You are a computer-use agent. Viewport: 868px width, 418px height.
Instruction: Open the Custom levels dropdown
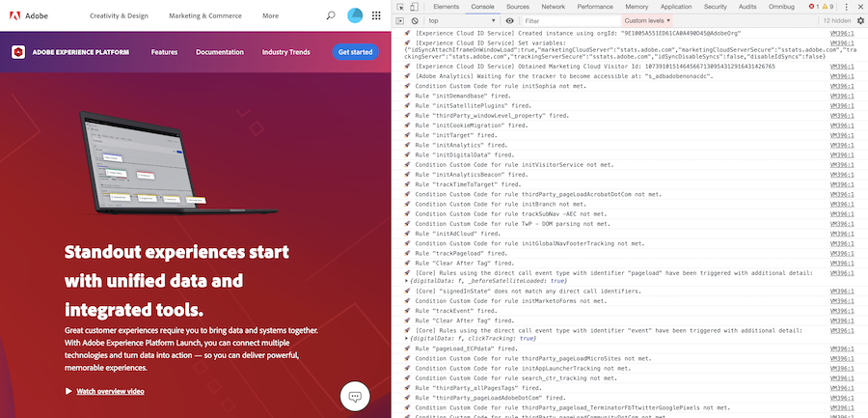tap(647, 20)
